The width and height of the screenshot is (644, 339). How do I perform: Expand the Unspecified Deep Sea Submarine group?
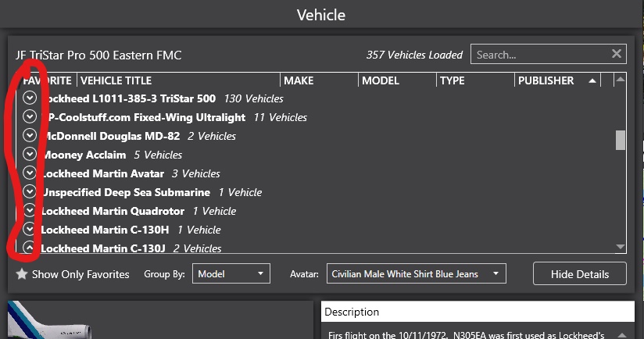click(x=30, y=191)
